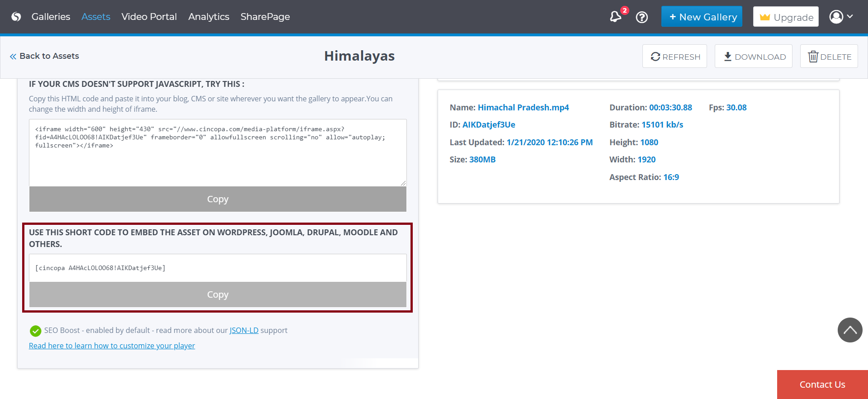Copy the iframe embed code

(x=217, y=199)
